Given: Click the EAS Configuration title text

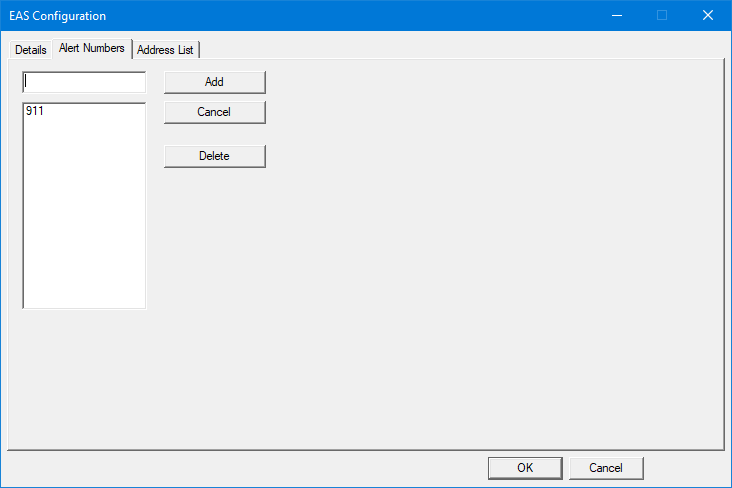Looking at the screenshot, I should (x=58, y=16).
